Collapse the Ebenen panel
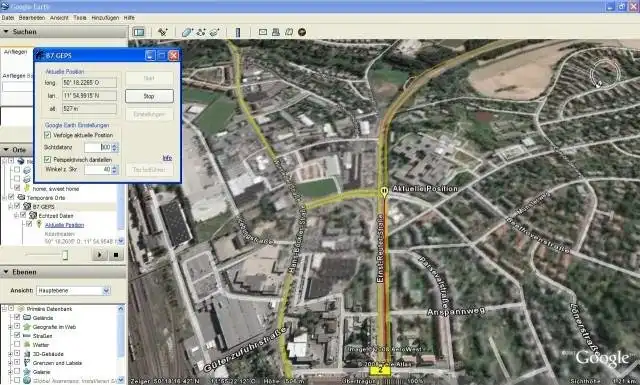This screenshot has width=640, height=385. click(x=6, y=272)
